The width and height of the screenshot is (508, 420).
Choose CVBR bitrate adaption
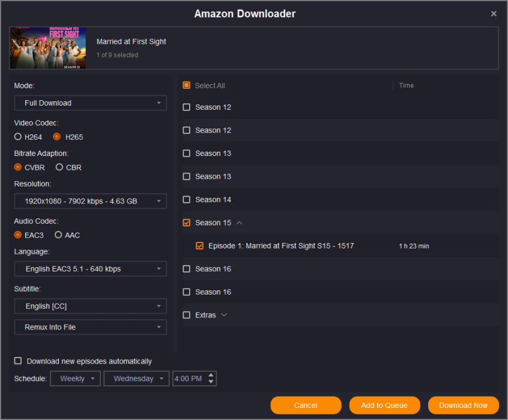pyautogui.click(x=18, y=167)
